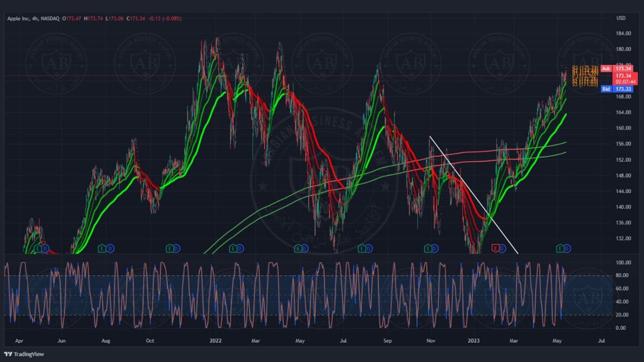Open the earnings E marker just after 2022 label
Viewport: 644px width, 362px height.
pos(233,248)
